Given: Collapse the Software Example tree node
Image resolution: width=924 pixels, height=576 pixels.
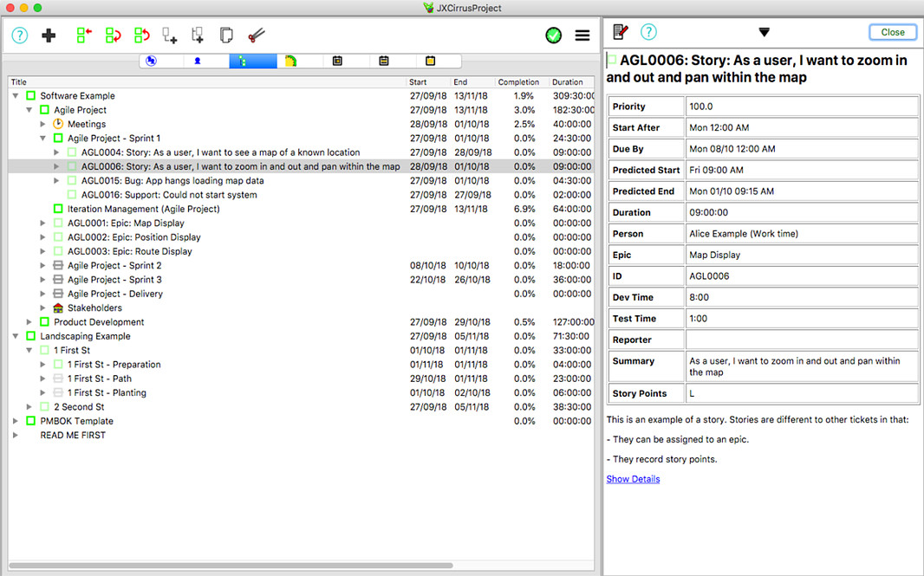Looking at the screenshot, I should [x=16, y=95].
